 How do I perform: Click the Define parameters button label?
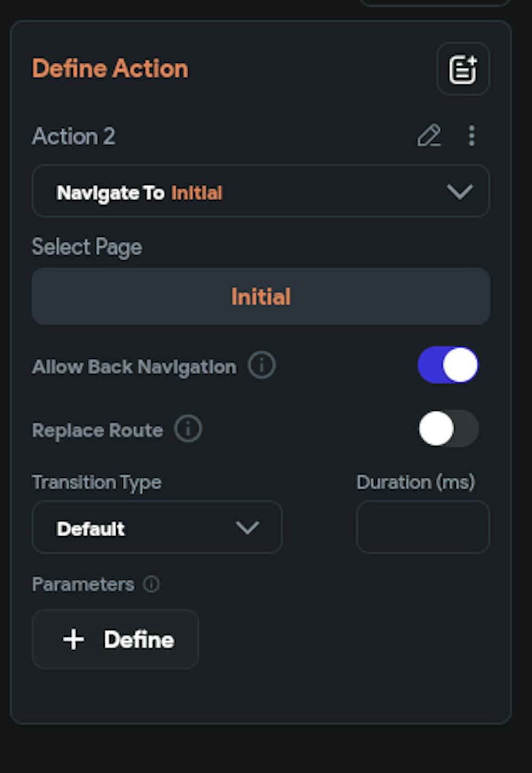coord(139,639)
